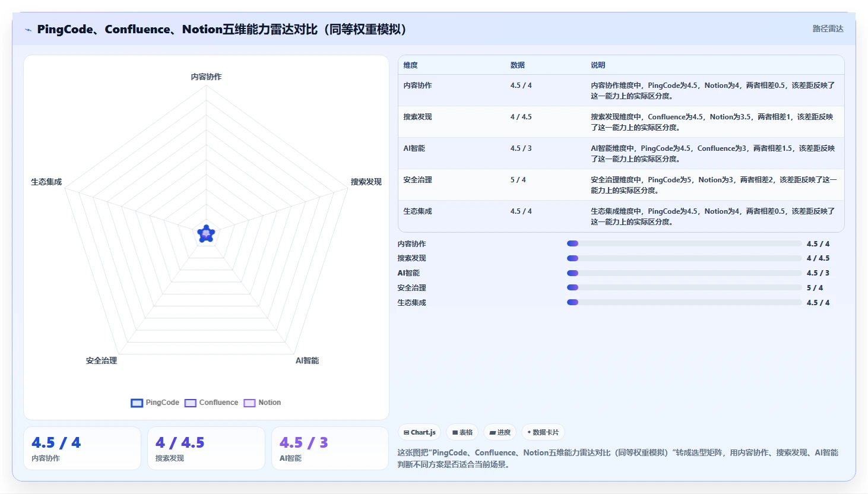868x494 pixels.
Task: Select the 生态集成 table row cell
Action: pos(417,211)
